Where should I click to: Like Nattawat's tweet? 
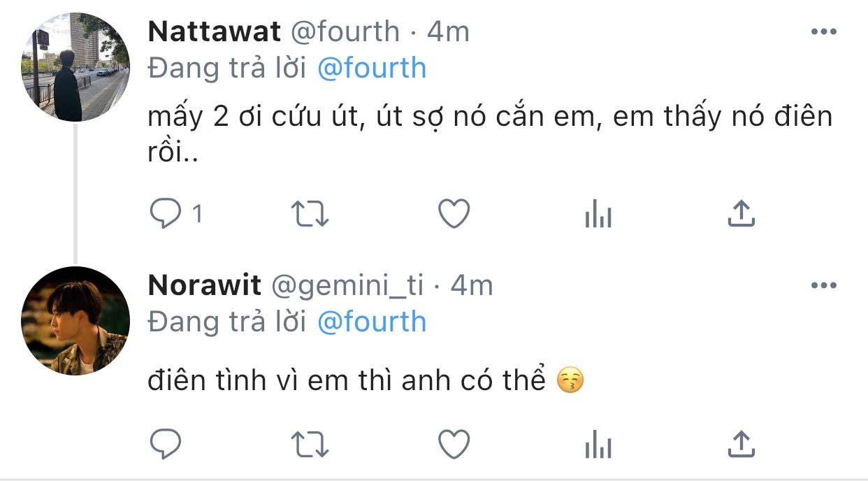(454, 214)
